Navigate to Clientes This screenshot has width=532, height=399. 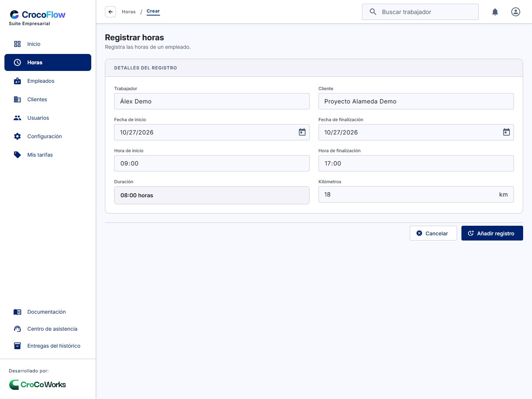click(x=48, y=99)
